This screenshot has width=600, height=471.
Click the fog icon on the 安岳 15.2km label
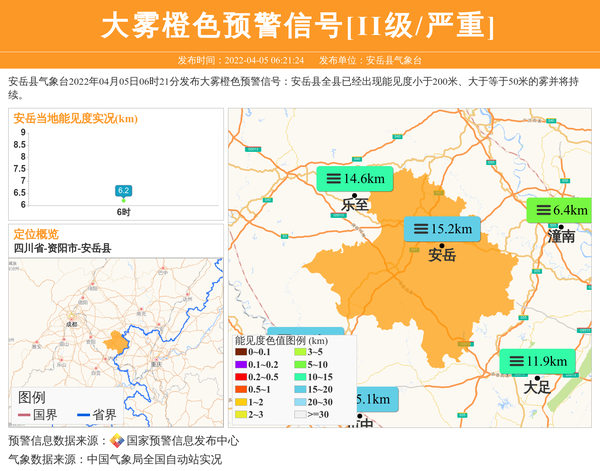(x=420, y=229)
